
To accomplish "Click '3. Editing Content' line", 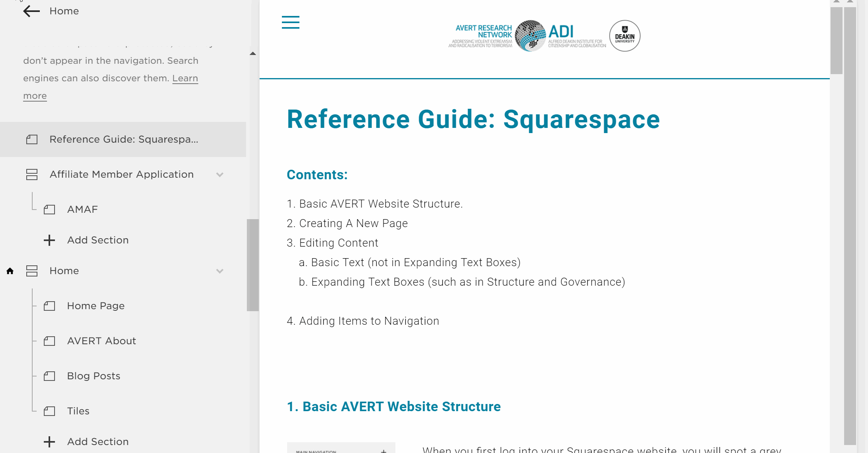I will (x=332, y=243).
